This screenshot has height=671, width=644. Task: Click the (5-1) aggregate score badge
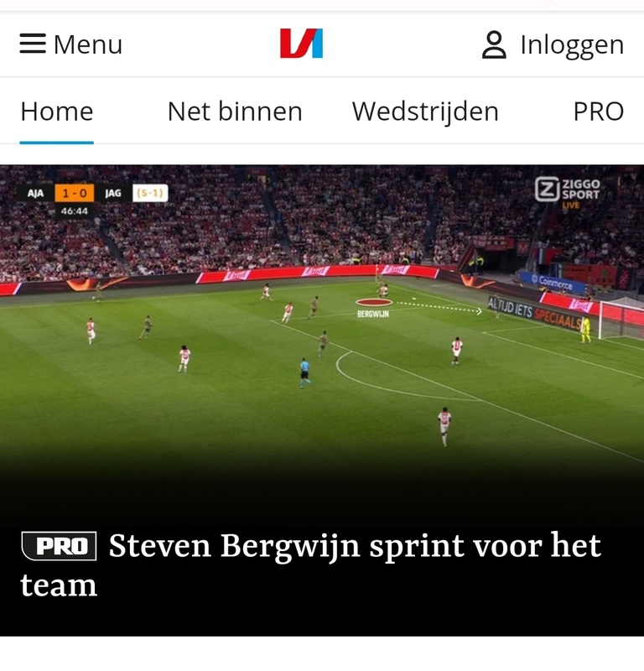pos(150,193)
